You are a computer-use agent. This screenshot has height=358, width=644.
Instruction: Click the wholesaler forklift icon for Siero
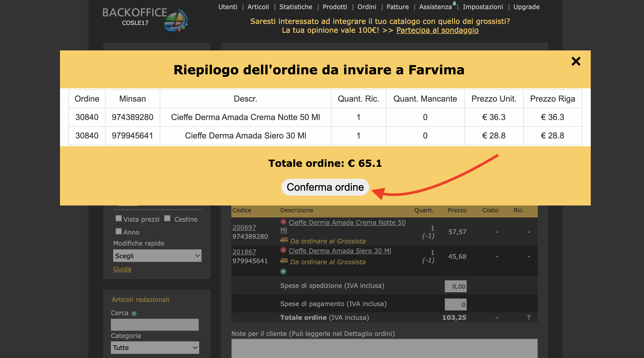[x=284, y=261]
